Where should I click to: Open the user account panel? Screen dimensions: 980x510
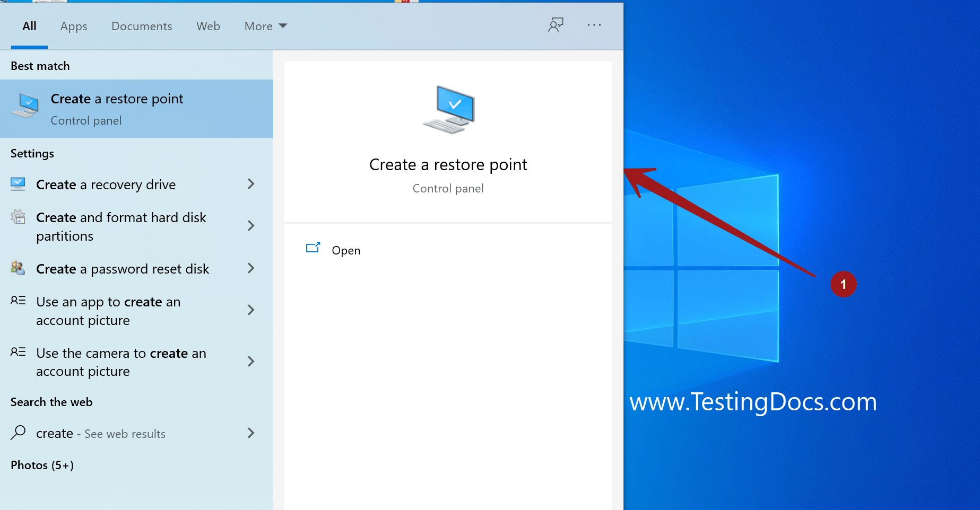pyautogui.click(x=556, y=25)
